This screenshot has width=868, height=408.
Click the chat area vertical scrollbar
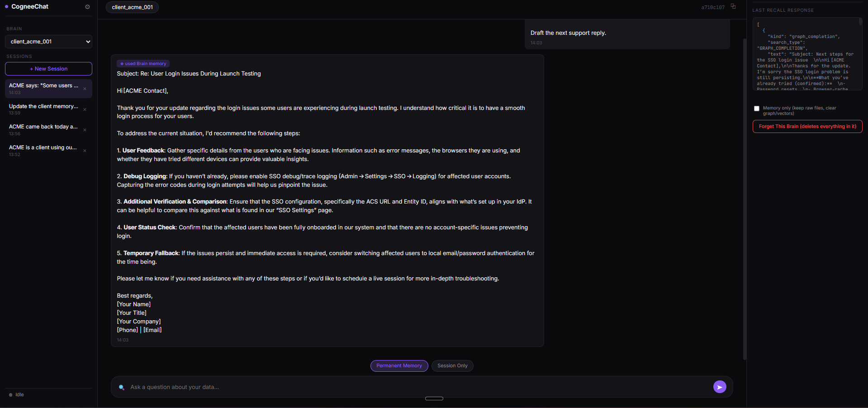tap(745, 199)
